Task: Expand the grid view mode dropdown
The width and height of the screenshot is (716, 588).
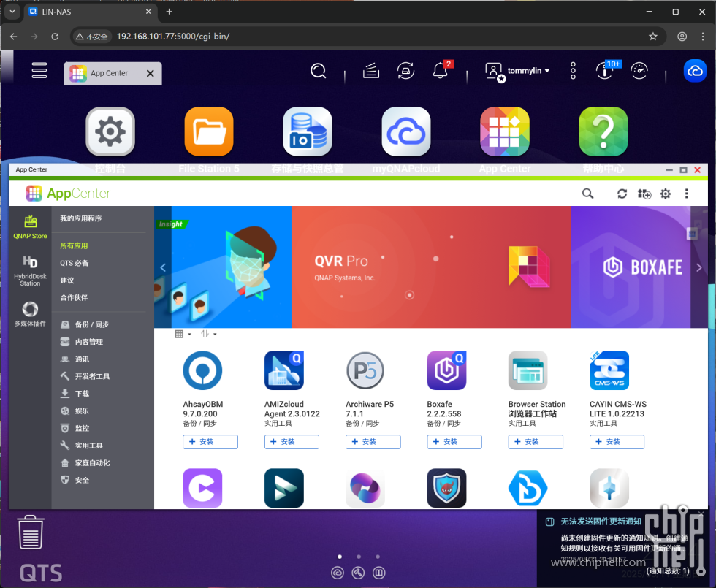Action: pyautogui.click(x=183, y=335)
